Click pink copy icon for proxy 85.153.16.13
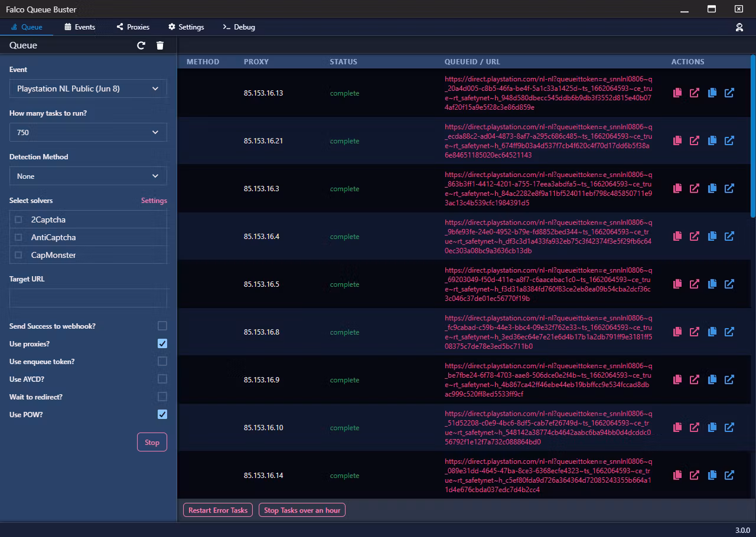The image size is (756, 537). [677, 93]
